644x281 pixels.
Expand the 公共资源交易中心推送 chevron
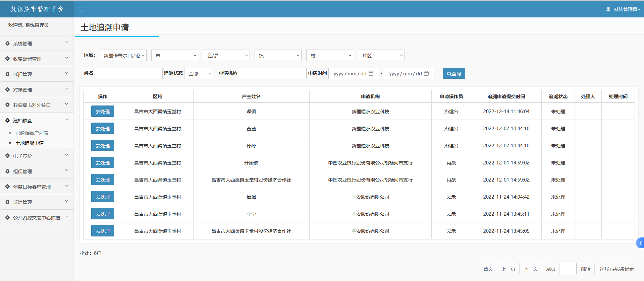66,217
